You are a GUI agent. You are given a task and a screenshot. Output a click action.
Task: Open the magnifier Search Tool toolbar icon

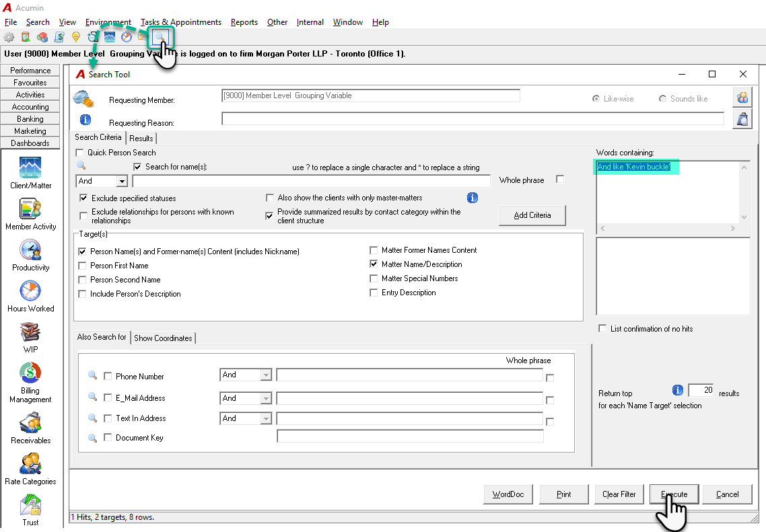[x=160, y=37]
